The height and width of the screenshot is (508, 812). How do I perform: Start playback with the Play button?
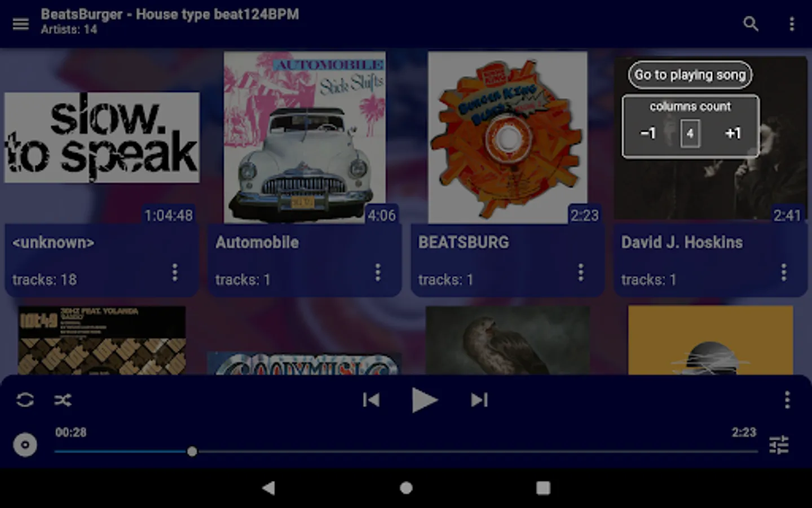[424, 400]
